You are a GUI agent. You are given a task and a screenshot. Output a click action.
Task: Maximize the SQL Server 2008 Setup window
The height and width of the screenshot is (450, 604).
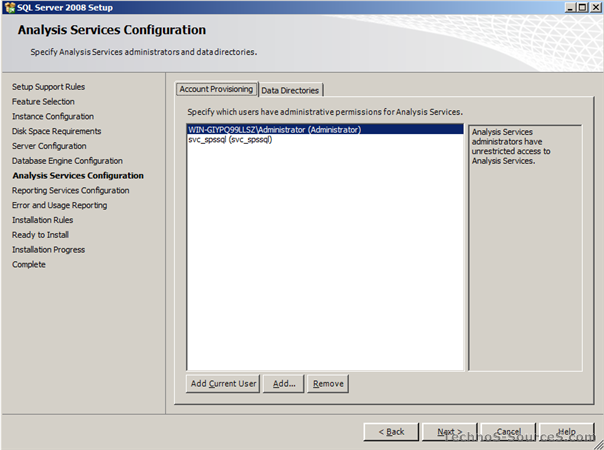click(x=583, y=7)
